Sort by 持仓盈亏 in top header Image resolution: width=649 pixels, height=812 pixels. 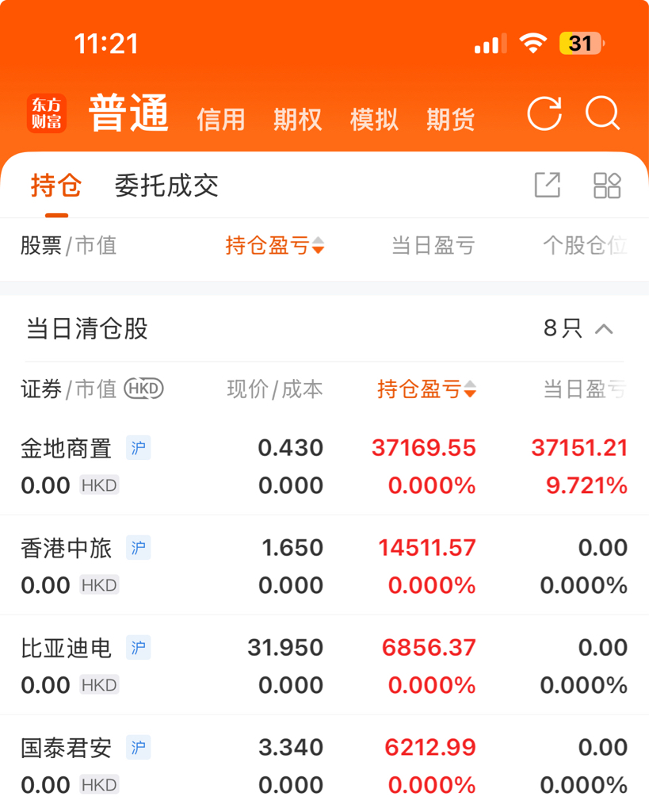tap(275, 246)
